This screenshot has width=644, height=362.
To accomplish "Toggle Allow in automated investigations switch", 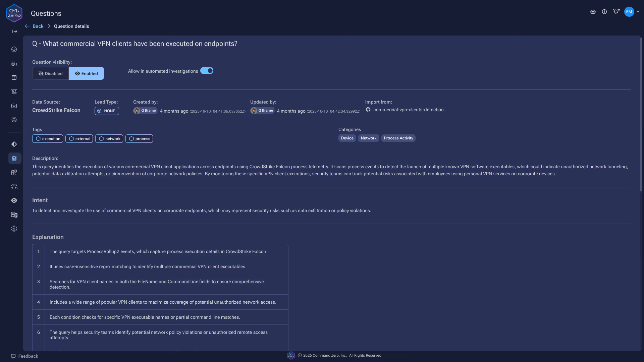I will point(207,71).
